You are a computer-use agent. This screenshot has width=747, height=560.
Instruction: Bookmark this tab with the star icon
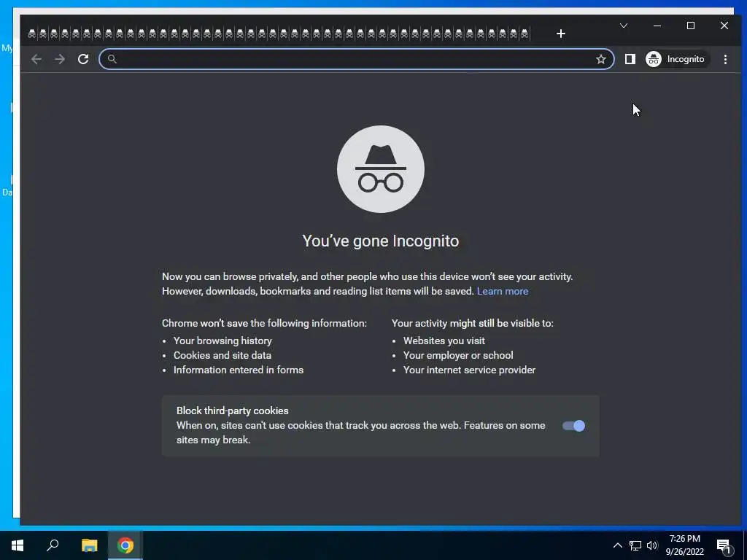601,59
